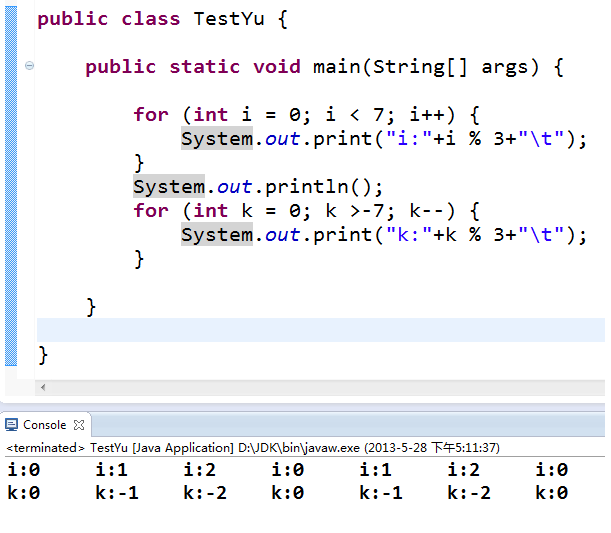611x533 pixels.
Task: Click the blue editor change ruler
Action: pos(11,186)
